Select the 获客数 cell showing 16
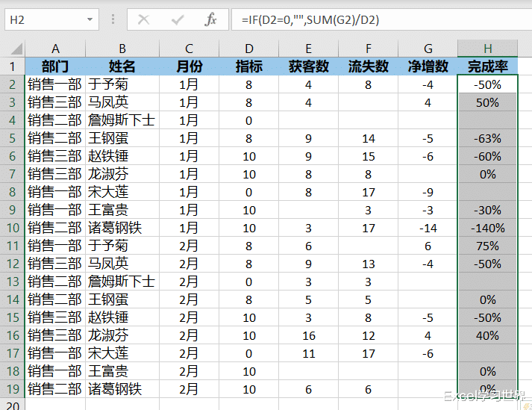 (x=308, y=335)
